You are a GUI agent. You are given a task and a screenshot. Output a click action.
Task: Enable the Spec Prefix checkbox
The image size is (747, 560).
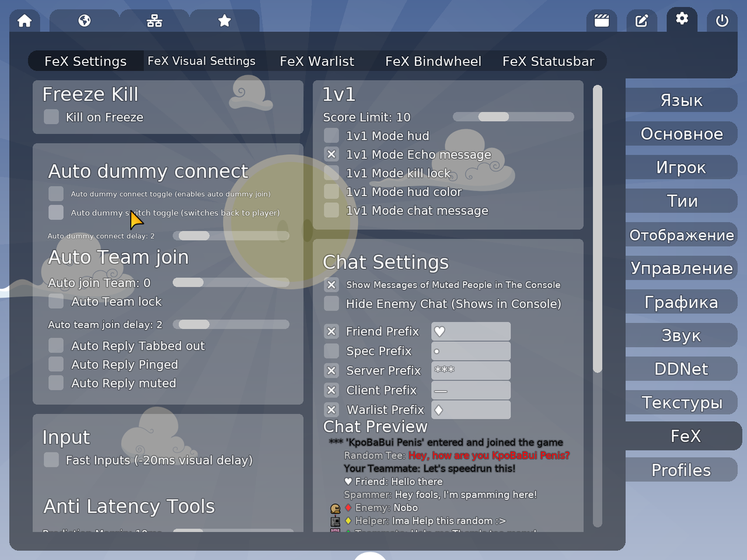331,351
